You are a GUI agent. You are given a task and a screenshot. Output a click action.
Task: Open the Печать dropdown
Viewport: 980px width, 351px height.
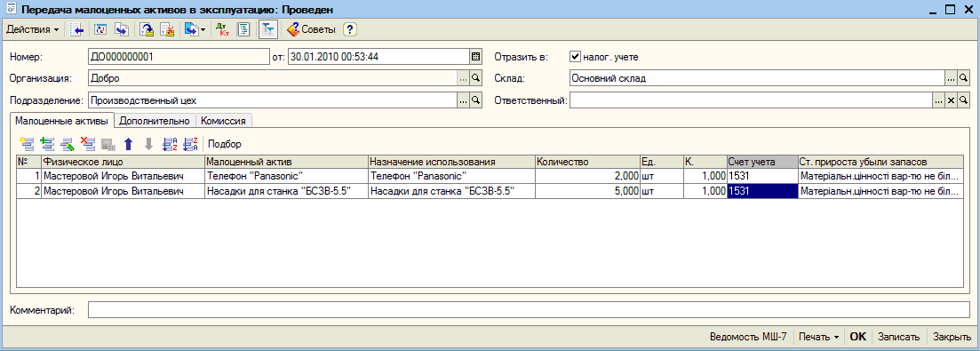(818, 337)
